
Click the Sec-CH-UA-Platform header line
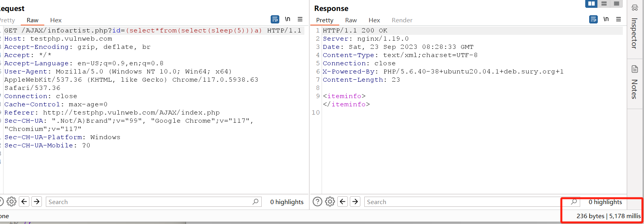62,137
